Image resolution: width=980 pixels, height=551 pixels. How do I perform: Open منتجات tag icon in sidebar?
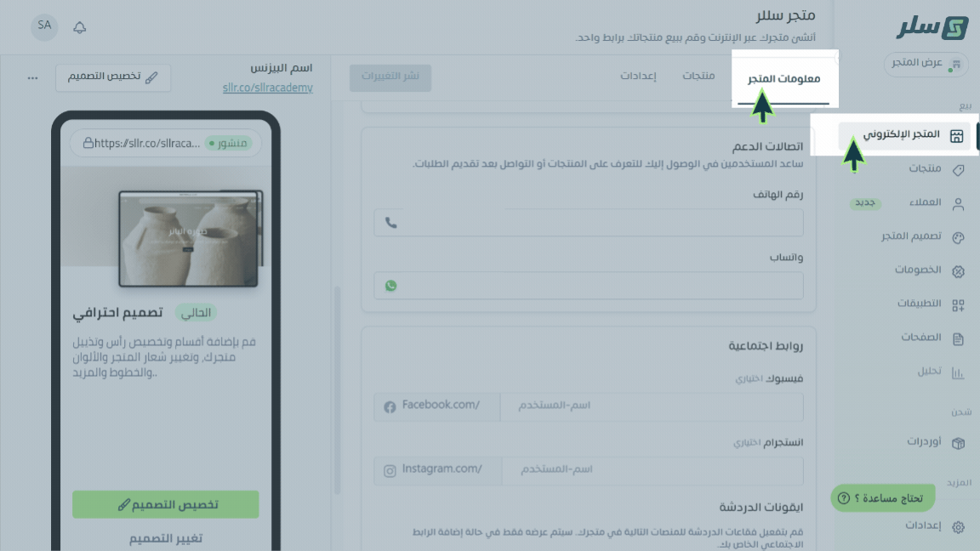[x=958, y=170]
